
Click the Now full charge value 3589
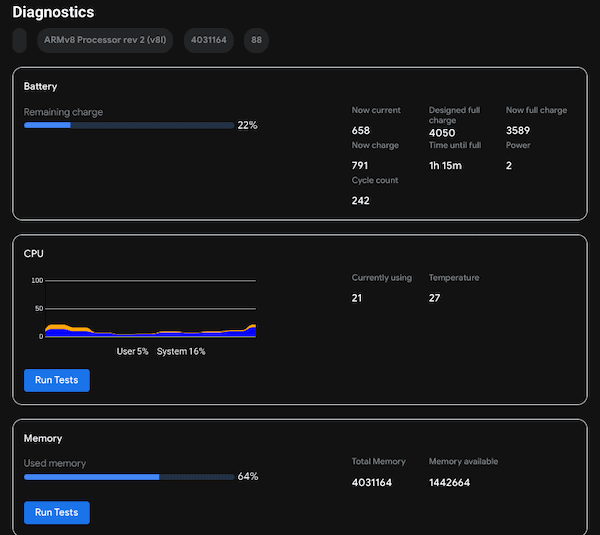pos(519,130)
